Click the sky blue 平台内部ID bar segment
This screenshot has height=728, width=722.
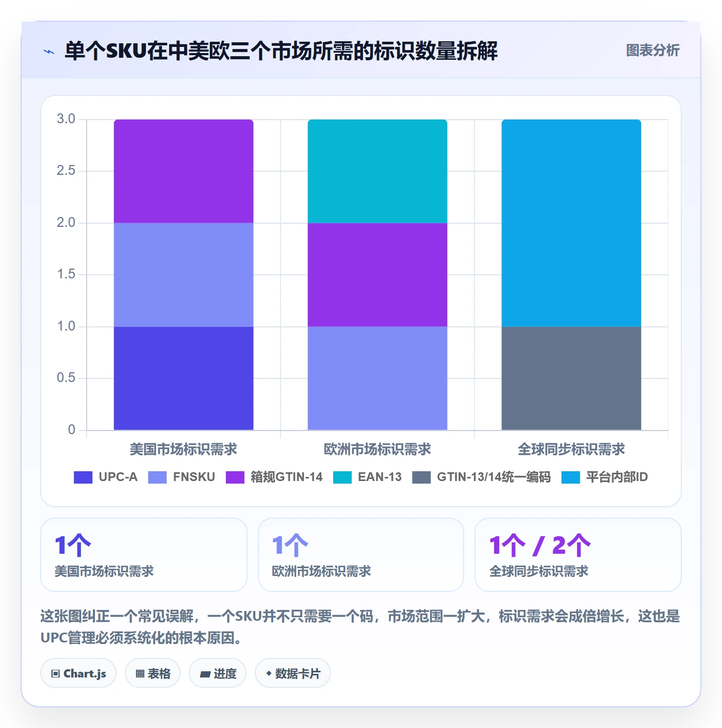571,223
